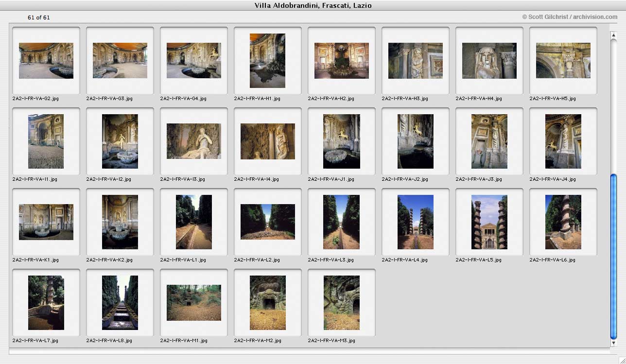Select thumbnail 2A2-I-FR-VA-L2.jpg
Image resolution: width=626 pixels, height=364 pixels.
(x=268, y=222)
